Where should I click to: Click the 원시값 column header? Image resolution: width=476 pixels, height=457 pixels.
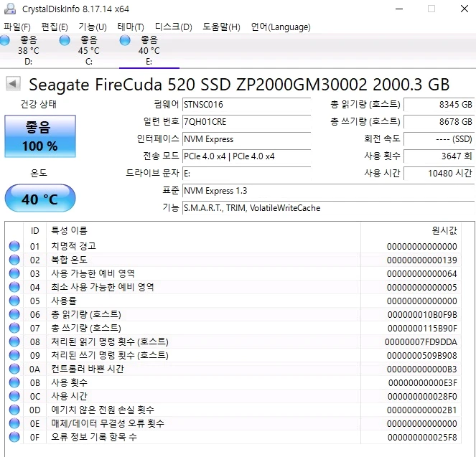pyautogui.click(x=411, y=231)
